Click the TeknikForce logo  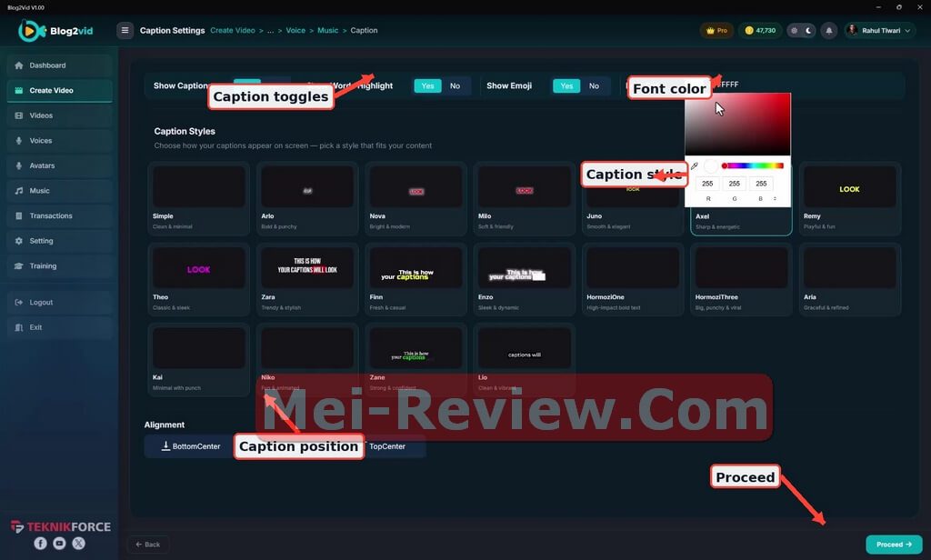tap(61, 526)
